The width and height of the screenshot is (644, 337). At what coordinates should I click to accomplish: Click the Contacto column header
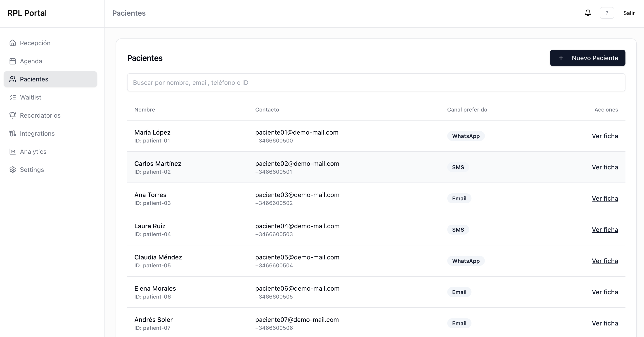click(x=267, y=109)
